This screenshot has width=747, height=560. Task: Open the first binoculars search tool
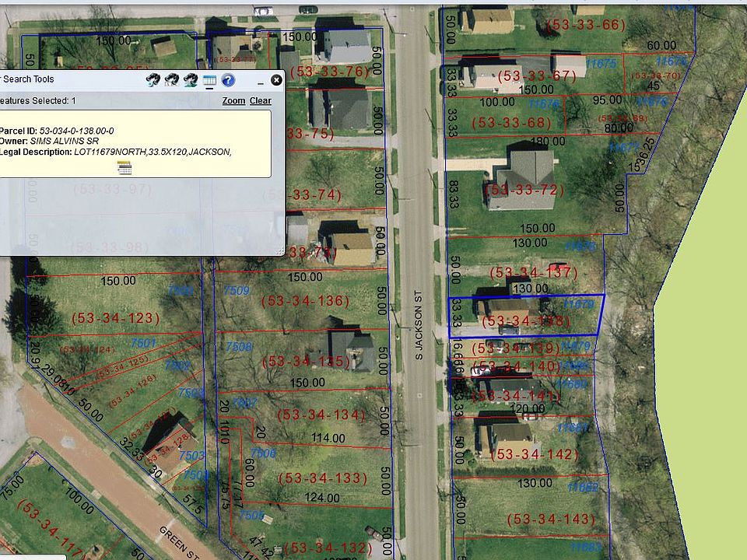(x=153, y=79)
